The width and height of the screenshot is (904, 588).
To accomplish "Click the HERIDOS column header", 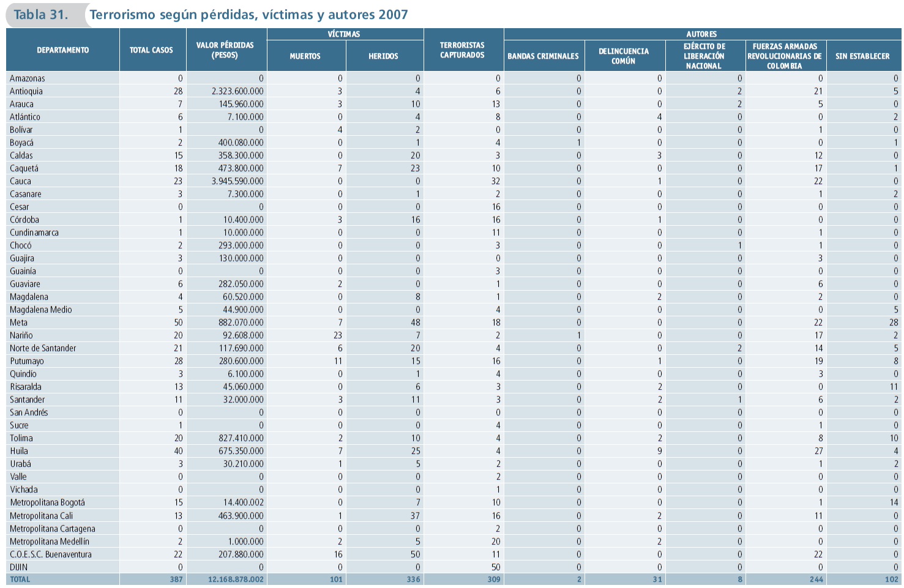I will point(383,56).
